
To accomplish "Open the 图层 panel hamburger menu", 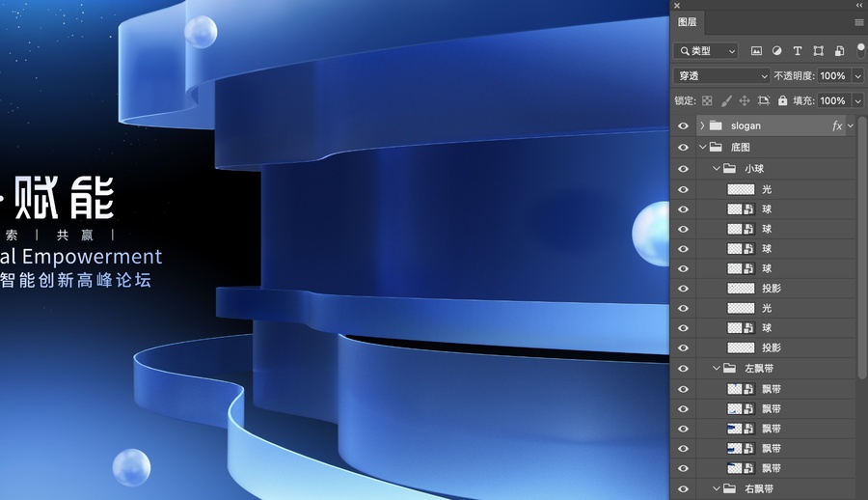I will (859, 22).
